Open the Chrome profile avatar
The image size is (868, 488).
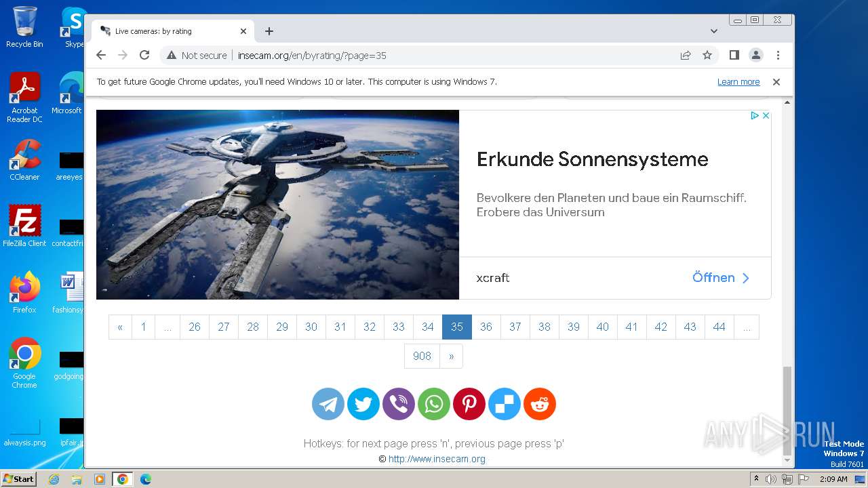tap(756, 56)
